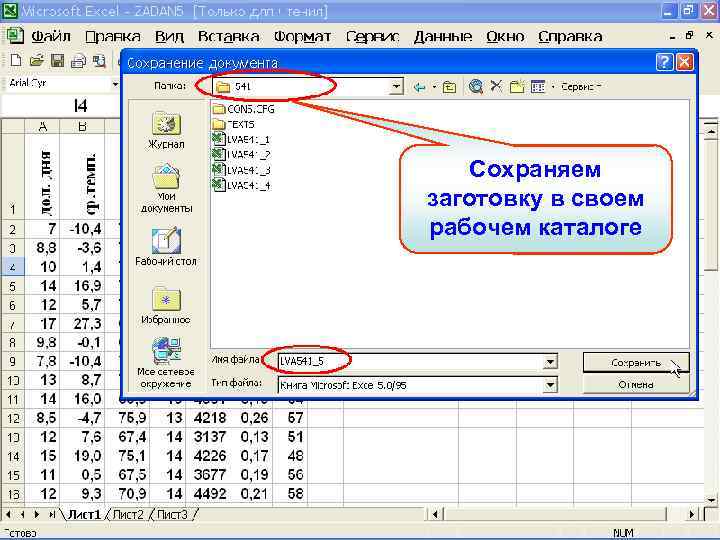This screenshot has width=720, height=540.
Task: Click cell containing 16,9
Action: [x=83, y=286]
